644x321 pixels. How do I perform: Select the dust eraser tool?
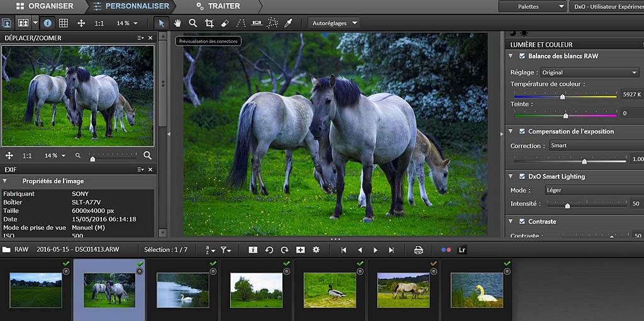pyautogui.click(x=225, y=23)
